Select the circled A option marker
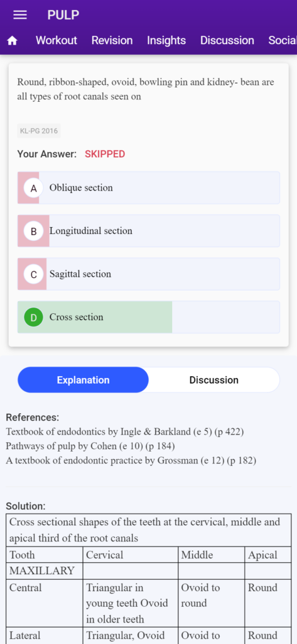Screen dimensions: 297x644 click(x=34, y=188)
